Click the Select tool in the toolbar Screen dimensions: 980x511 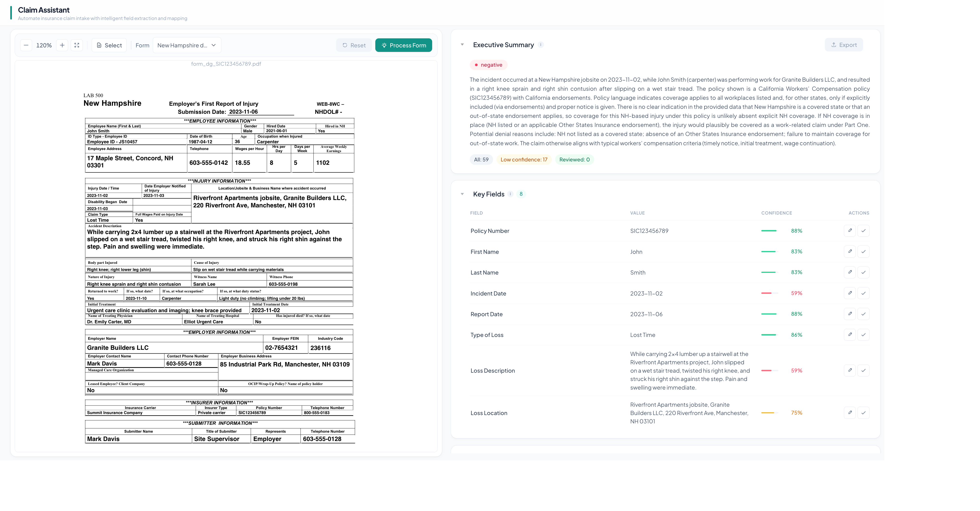coord(109,45)
